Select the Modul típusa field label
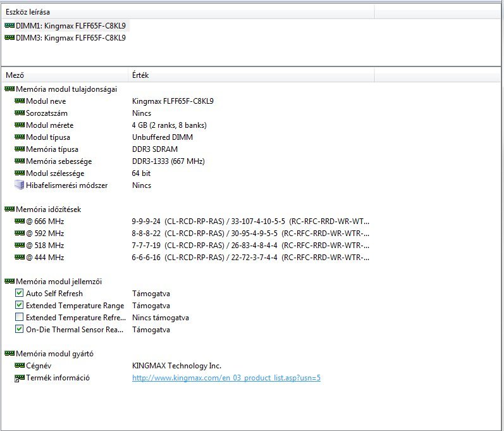Screen dimensions: 504x431 [48, 137]
